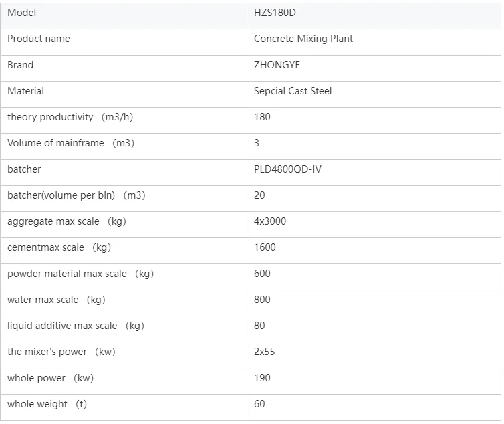This screenshot has width=504, height=424.
Task: Select the 4x3000 aggregate scale value
Action: [270, 221]
